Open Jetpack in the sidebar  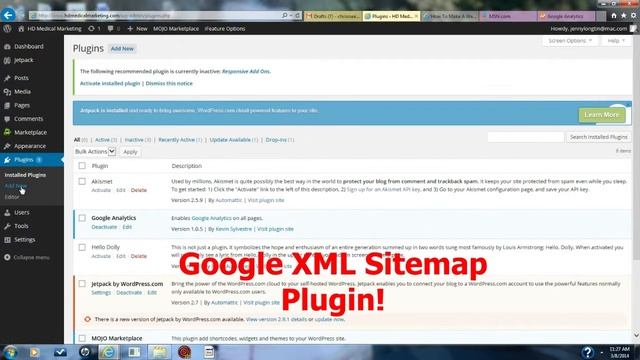[24, 60]
